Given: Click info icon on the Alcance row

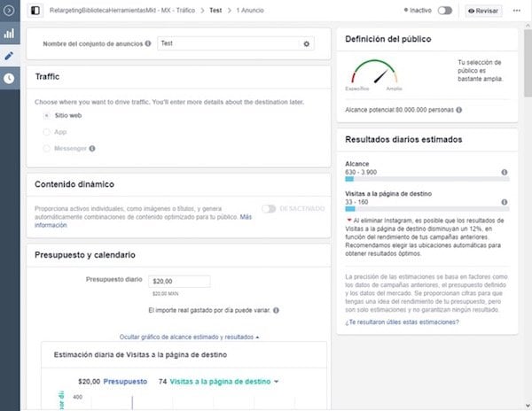Looking at the screenshot, I should tap(505, 172).
